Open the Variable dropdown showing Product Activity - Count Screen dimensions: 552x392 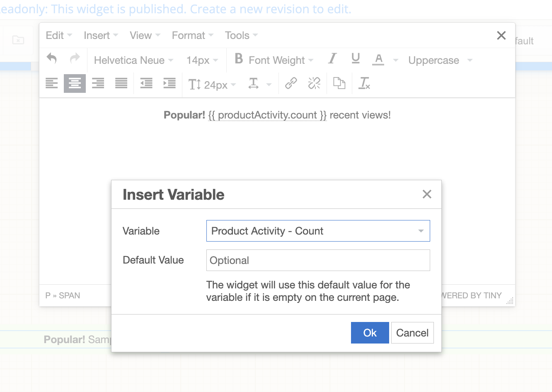(318, 231)
